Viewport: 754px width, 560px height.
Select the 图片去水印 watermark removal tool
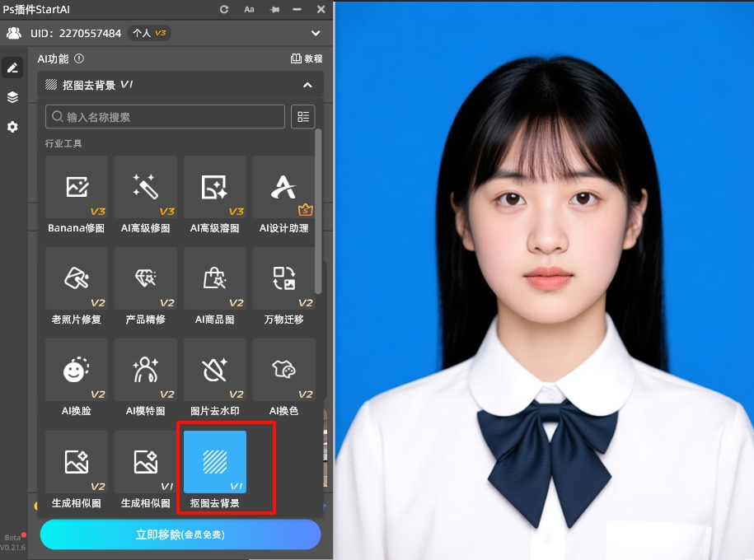coord(215,371)
